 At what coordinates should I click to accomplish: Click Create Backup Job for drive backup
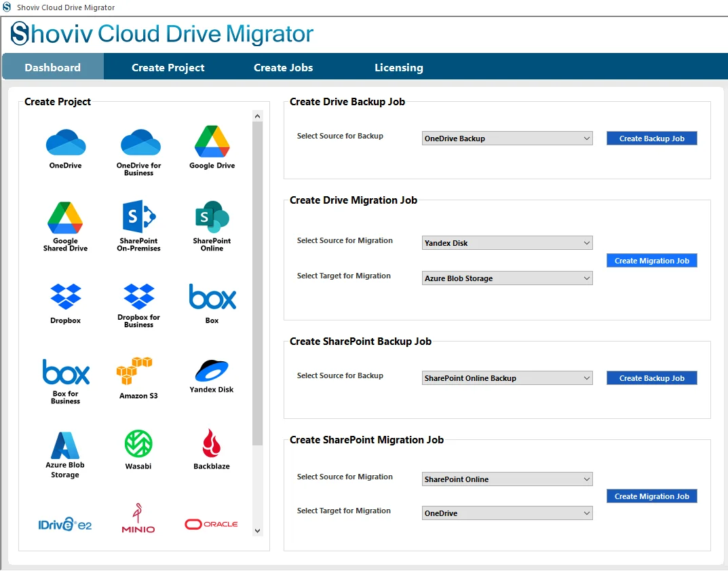tap(652, 139)
